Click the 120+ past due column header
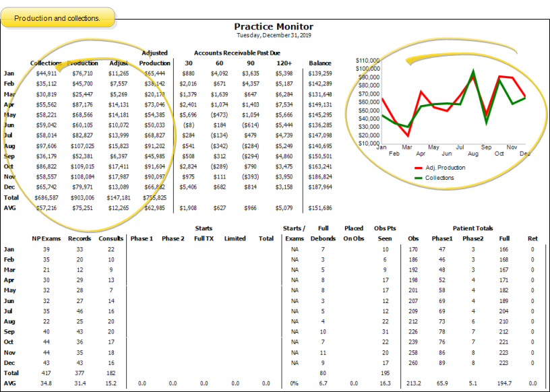The height and width of the screenshot is (392, 550). 284,63
